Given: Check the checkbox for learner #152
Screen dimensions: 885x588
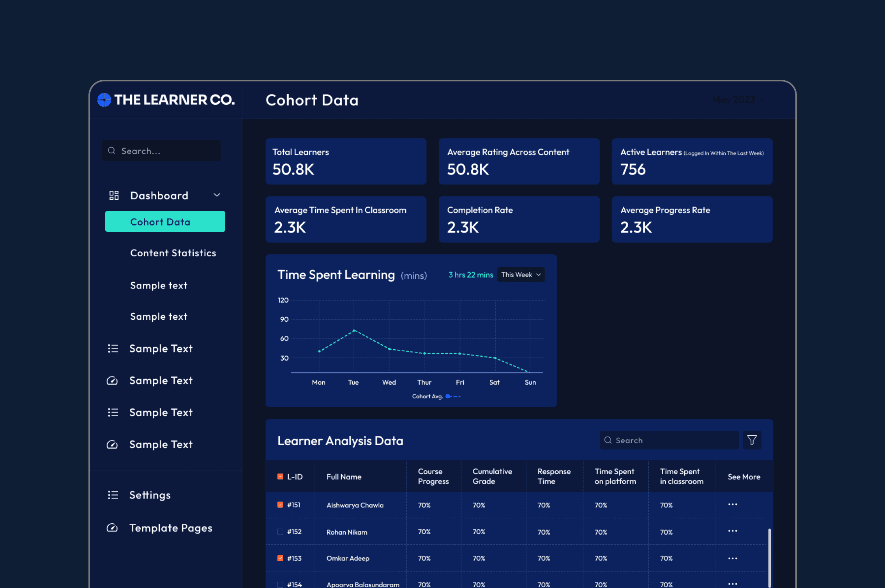Looking at the screenshot, I should [x=280, y=532].
